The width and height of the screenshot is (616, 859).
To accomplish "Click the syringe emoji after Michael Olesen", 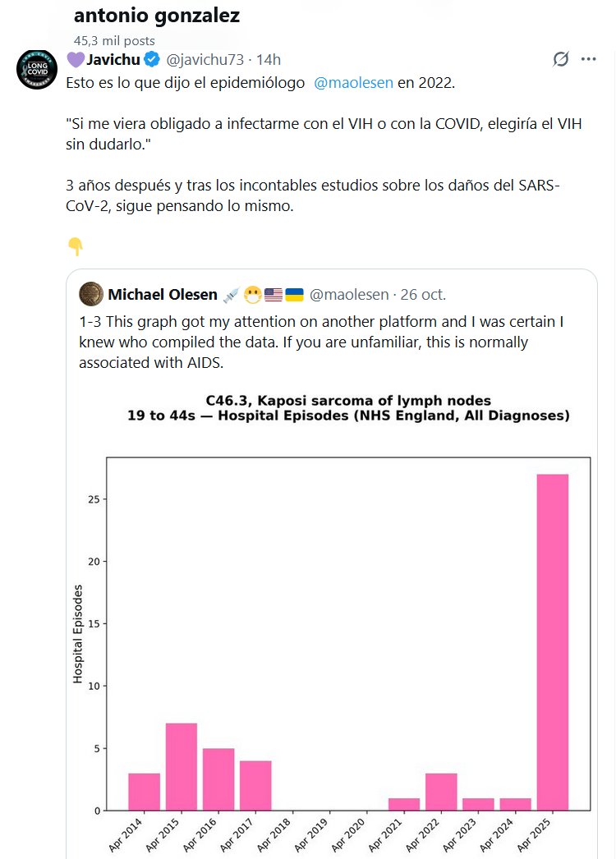I will [x=230, y=294].
